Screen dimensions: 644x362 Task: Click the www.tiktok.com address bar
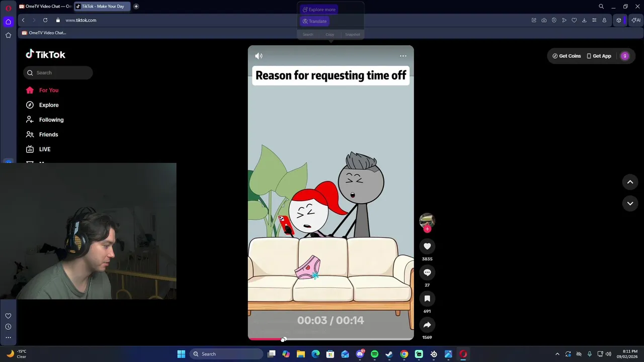pos(80,20)
